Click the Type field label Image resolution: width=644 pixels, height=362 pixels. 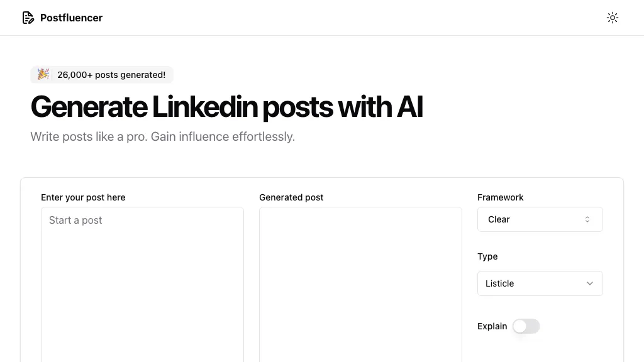coord(487,256)
